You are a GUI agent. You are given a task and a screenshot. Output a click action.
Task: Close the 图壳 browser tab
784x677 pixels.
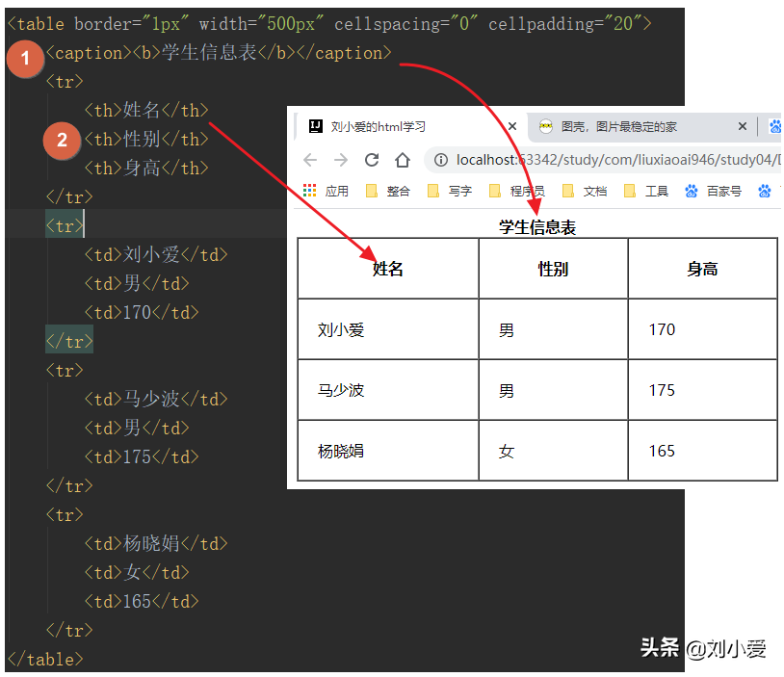pyautogui.click(x=743, y=126)
